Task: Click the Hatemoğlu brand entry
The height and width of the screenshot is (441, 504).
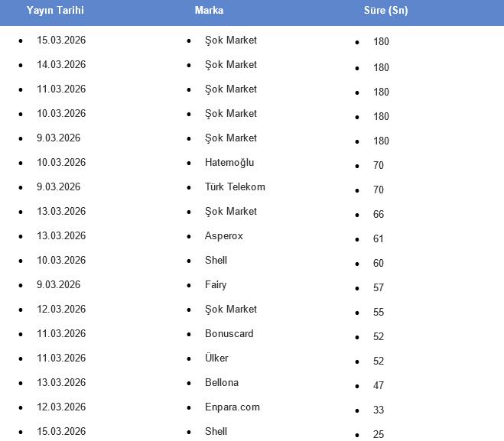Action: tap(229, 162)
